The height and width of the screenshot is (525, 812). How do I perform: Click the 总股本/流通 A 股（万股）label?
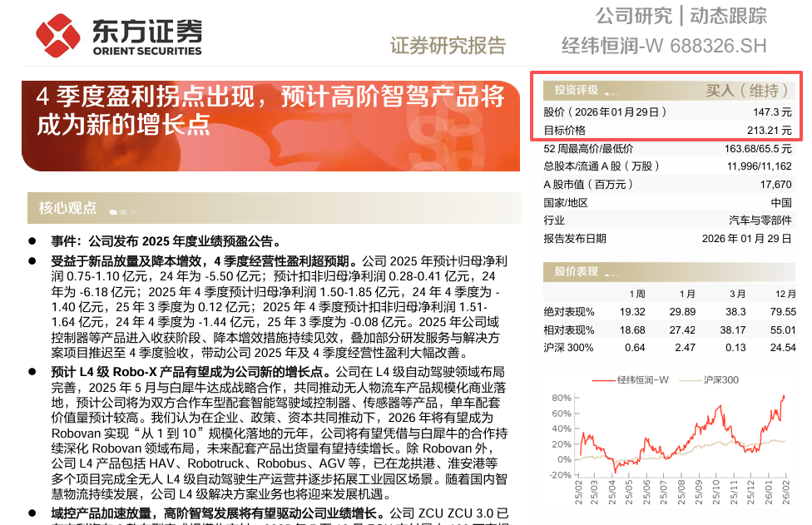pos(602,166)
